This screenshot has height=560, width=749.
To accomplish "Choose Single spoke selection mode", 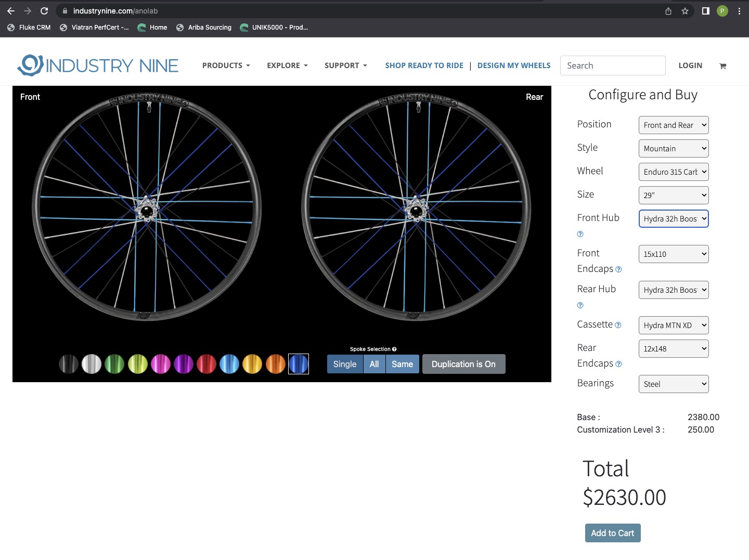I will pos(345,364).
